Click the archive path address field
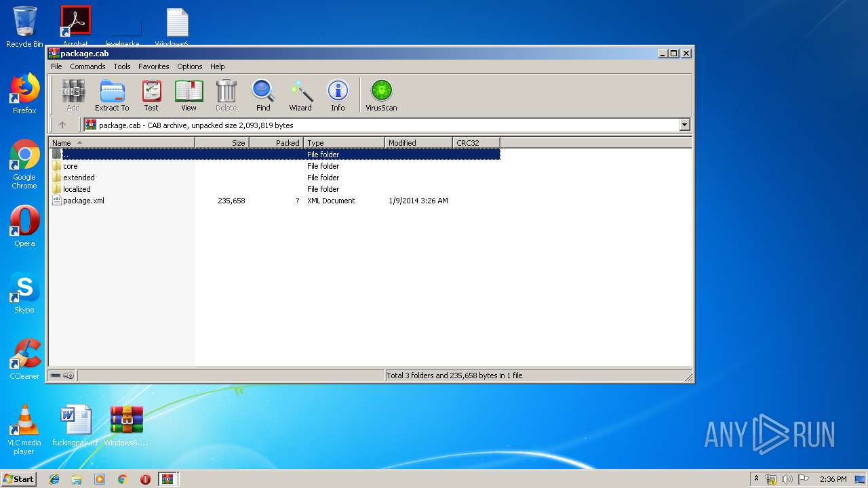The image size is (868, 488). 381,125
